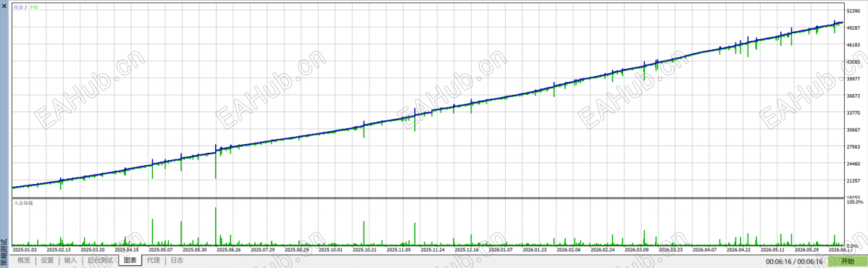Click the 46183 axis value
Screen dimensions: 868x268
pyautogui.click(x=854, y=45)
